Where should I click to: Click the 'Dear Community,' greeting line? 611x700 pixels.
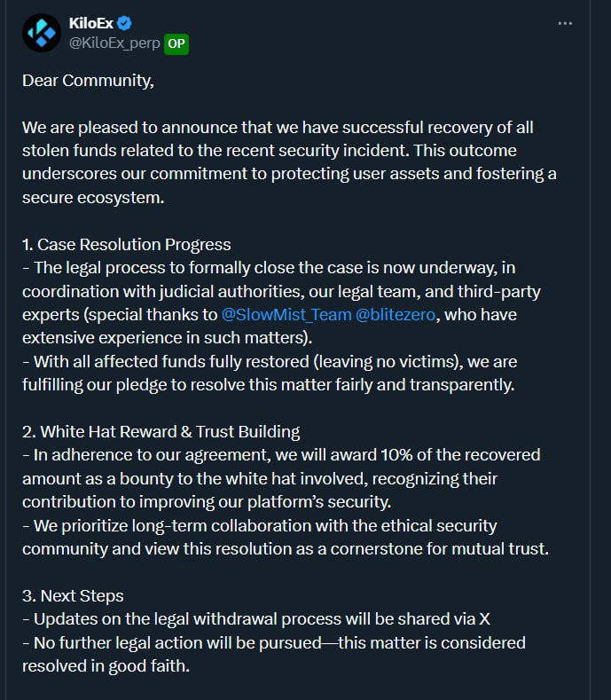pyautogui.click(x=88, y=81)
